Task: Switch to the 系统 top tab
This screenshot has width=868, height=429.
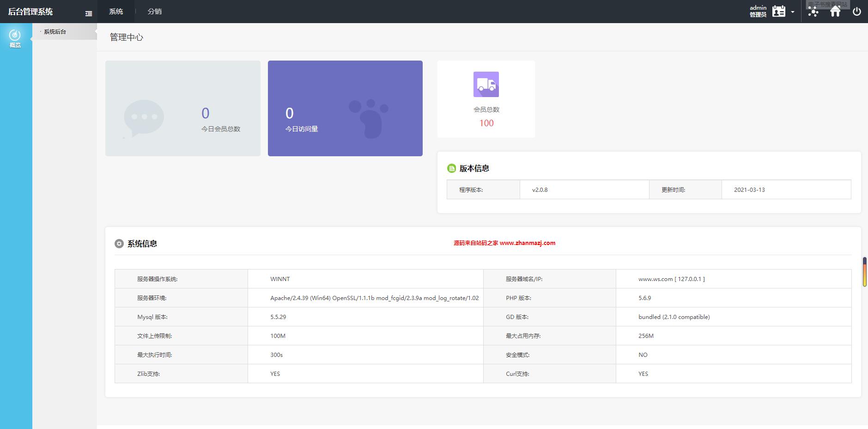Action: click(x=116, y=12)
